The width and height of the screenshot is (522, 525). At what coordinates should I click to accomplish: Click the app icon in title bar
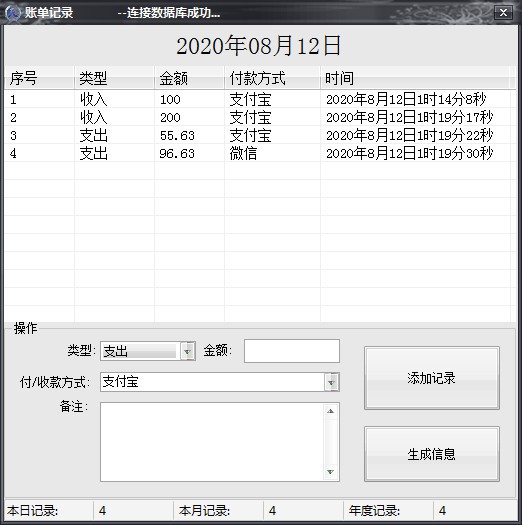[x=13, y=13]
